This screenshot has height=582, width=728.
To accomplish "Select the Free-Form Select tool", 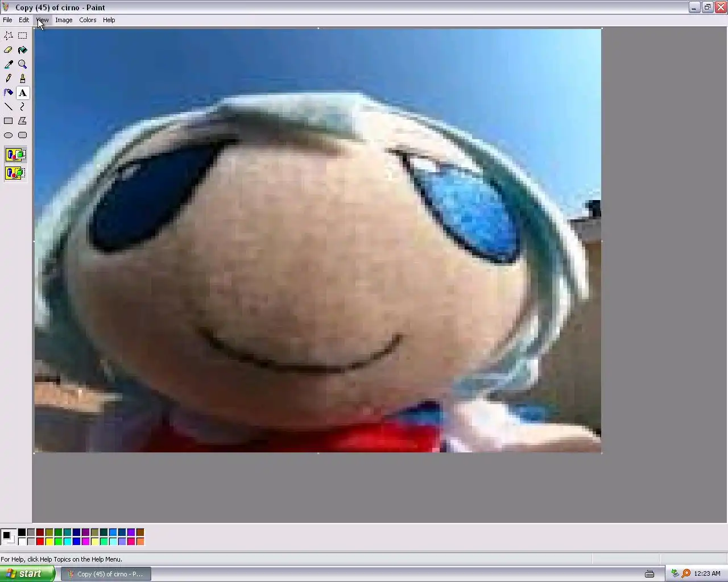I will click(9, 36).
